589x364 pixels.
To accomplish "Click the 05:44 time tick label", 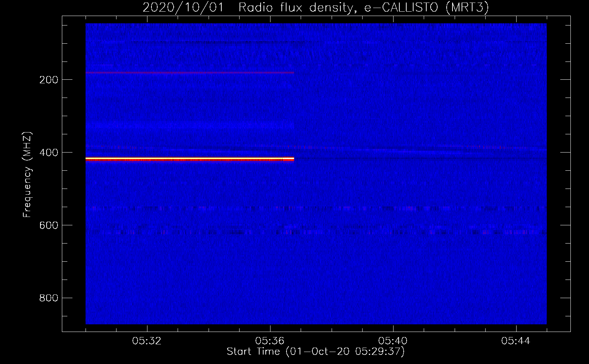I will [516, 341].
